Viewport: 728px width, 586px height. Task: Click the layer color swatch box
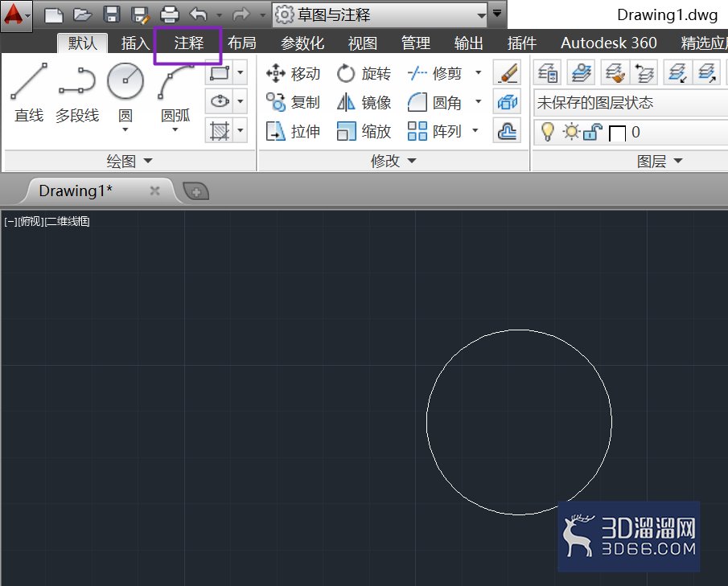[x=617, y=133]
